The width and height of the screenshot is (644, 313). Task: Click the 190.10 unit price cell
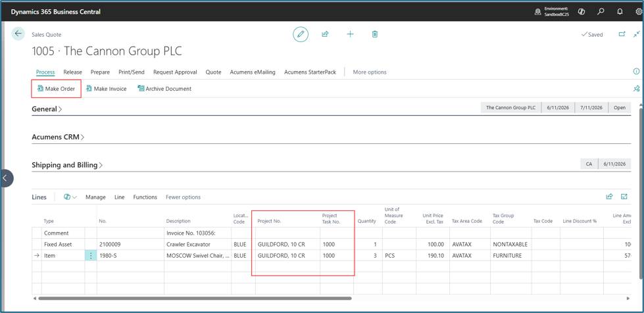432,256
